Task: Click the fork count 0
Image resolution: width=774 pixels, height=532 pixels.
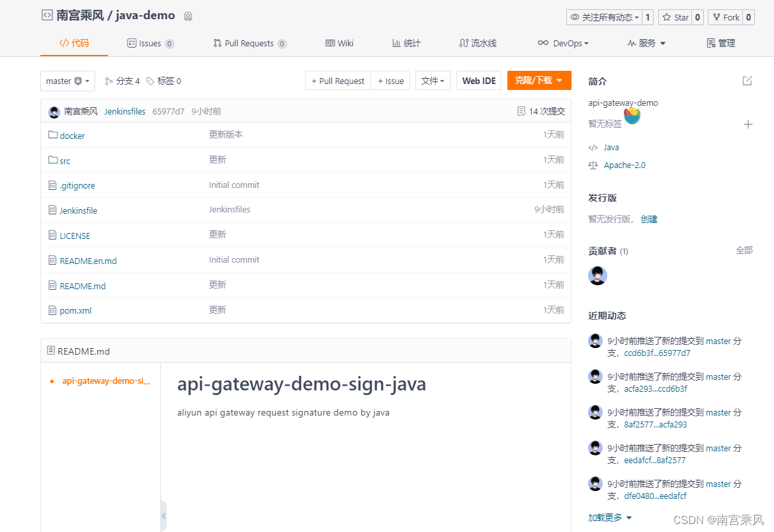Action: tap(748, 17)
